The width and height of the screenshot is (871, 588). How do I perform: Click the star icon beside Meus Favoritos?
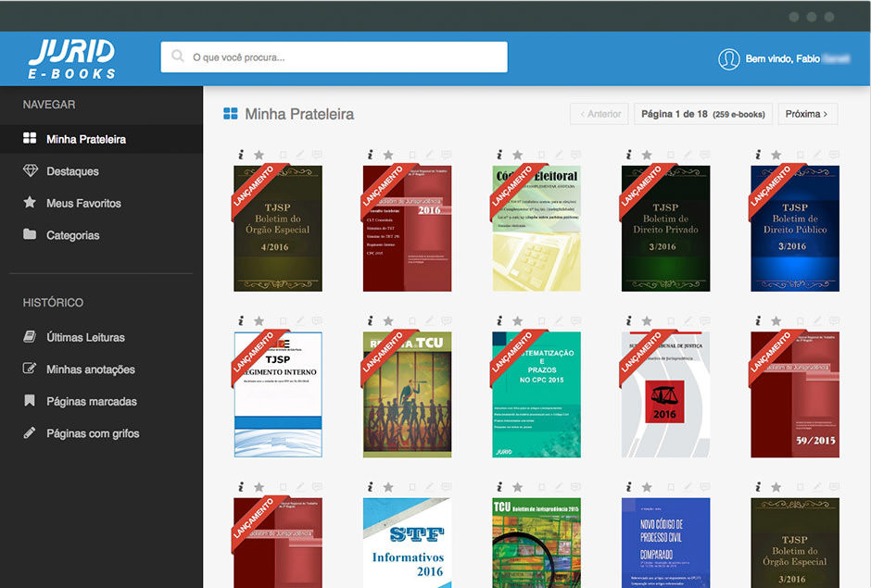tap(30, 203)
